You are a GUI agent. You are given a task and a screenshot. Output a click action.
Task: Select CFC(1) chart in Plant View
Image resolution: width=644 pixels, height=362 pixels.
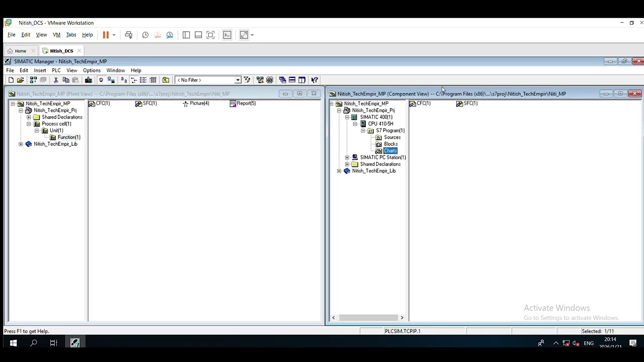point(99,104)
